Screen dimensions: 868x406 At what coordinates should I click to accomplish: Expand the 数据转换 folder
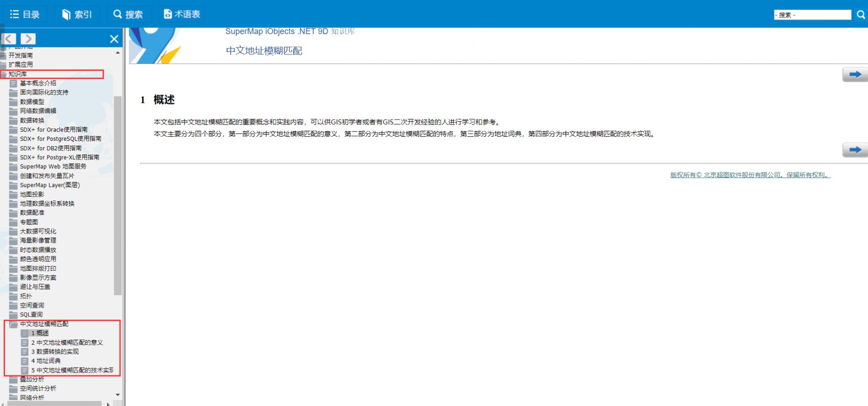tap(32, 120)
